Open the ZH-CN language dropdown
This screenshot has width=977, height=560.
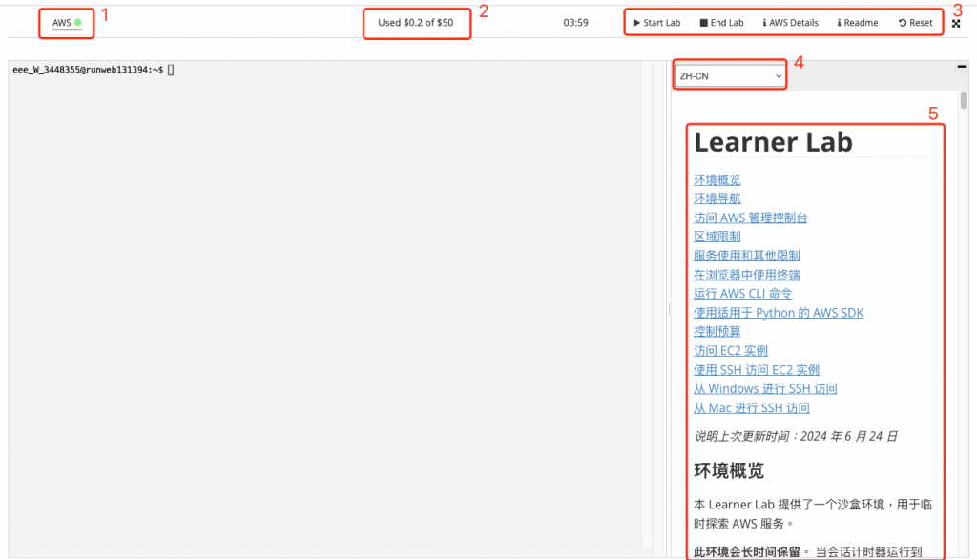click(x=729, y=76)
